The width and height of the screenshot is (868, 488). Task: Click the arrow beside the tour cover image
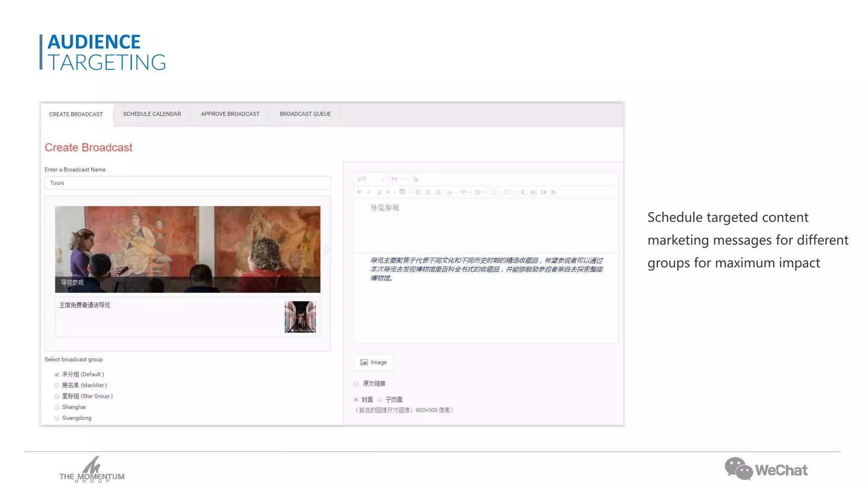click(x=327, y=250)
